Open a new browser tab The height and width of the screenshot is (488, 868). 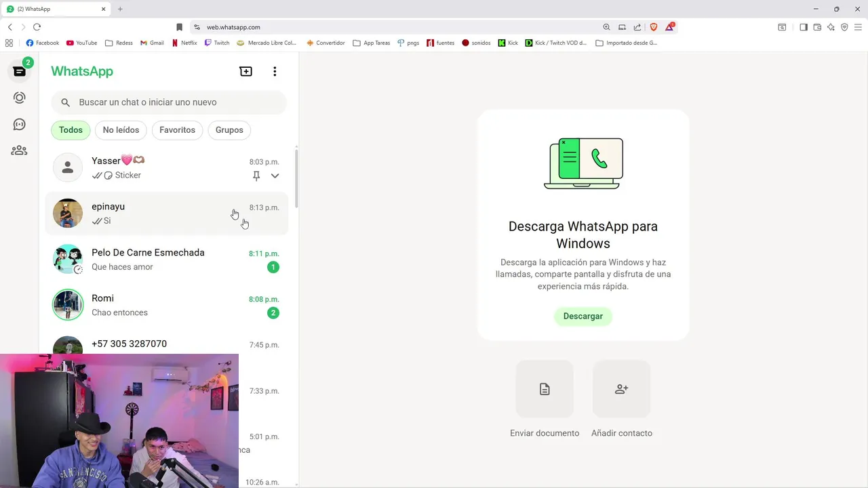120,9
